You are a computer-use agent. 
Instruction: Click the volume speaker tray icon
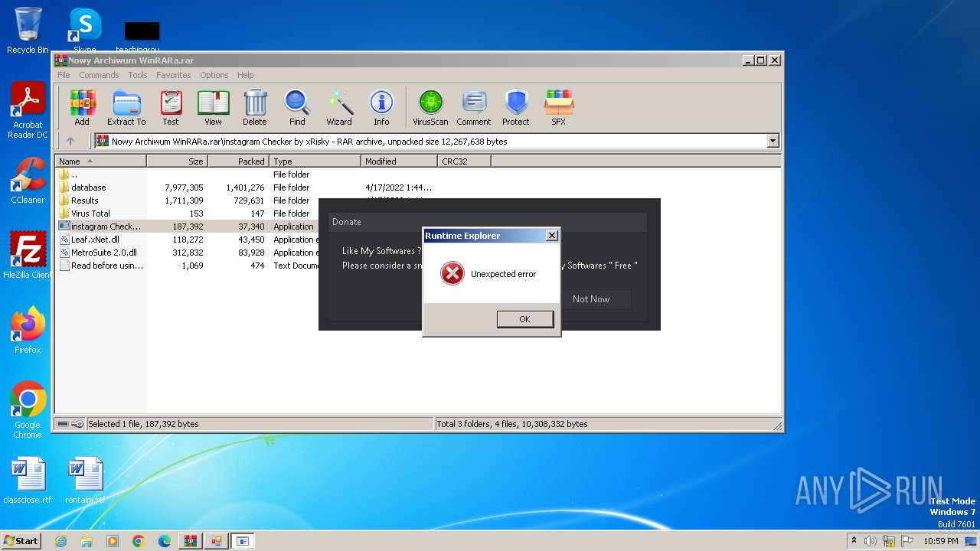(871, 541)
